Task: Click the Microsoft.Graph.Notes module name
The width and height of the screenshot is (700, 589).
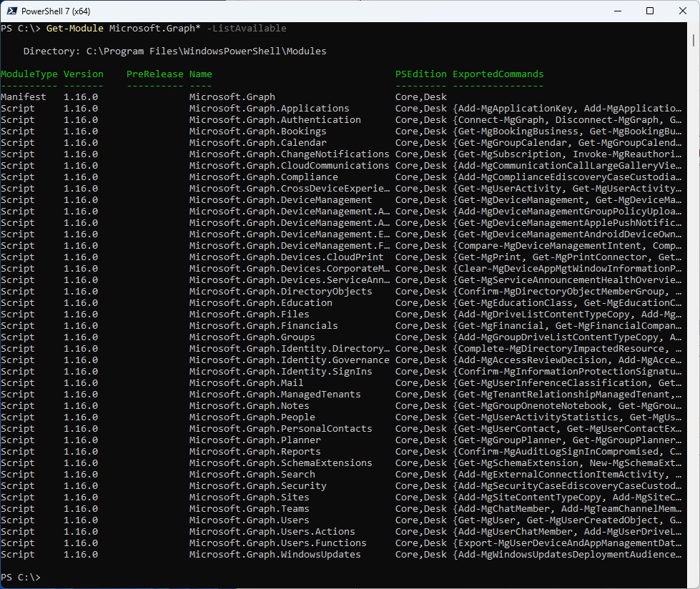Action: click(x=249, y=406)
